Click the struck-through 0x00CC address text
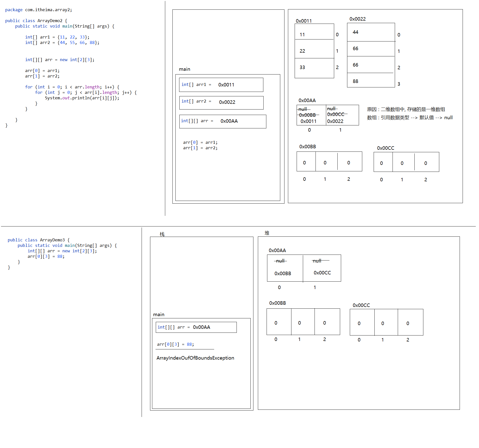 [x=336, y=114]
